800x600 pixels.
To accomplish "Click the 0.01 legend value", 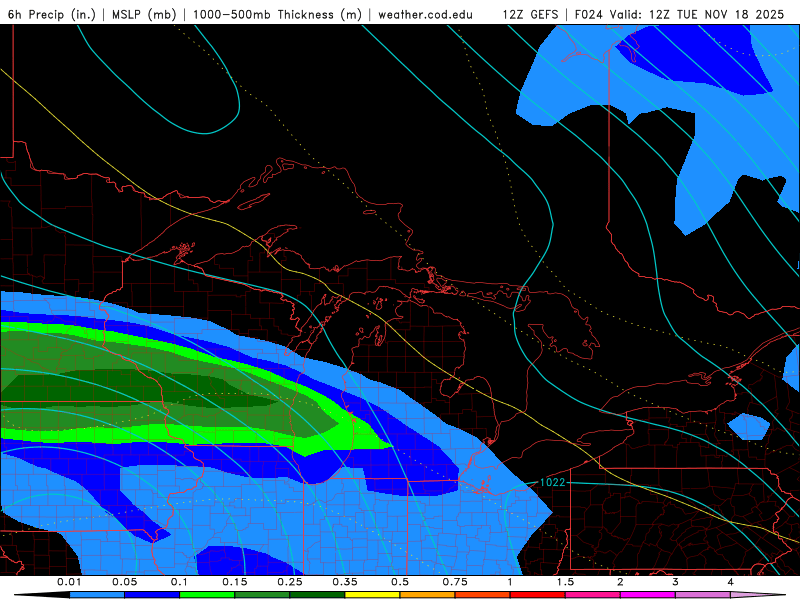I will pos(69,582).
